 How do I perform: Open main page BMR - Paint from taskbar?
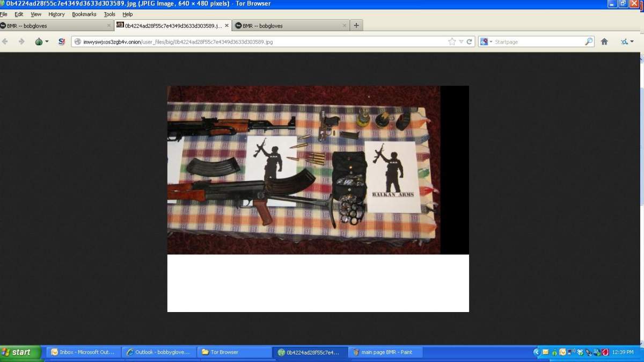click(386, 352)
